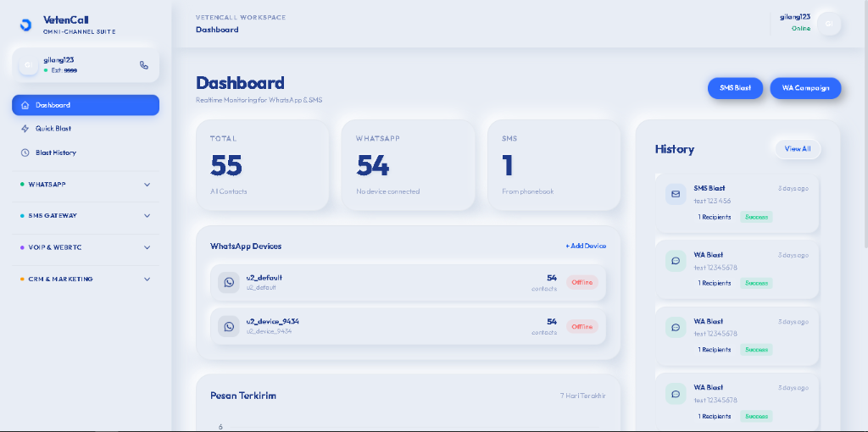Click the 'test 123 456' message text
868x432 pixels.
click(x=712, y=202)
